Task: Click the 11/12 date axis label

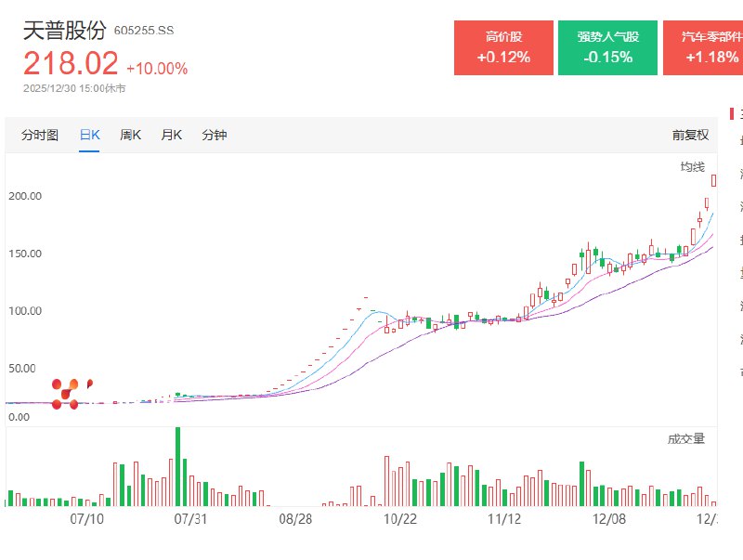Action: tap(504, 519)
